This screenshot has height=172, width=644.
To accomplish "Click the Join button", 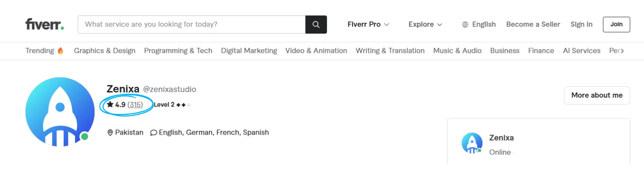I will (x=616, y=25).
